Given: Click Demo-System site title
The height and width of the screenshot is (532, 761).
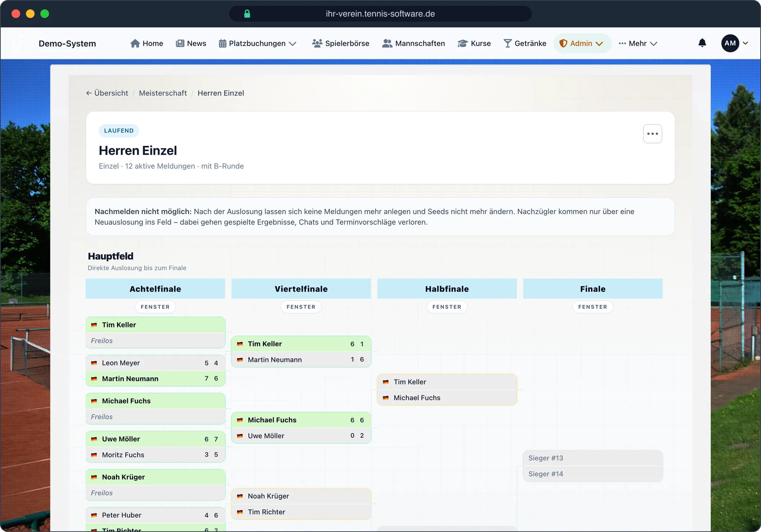Looking at the screenshot, I should tap(67, 44).
